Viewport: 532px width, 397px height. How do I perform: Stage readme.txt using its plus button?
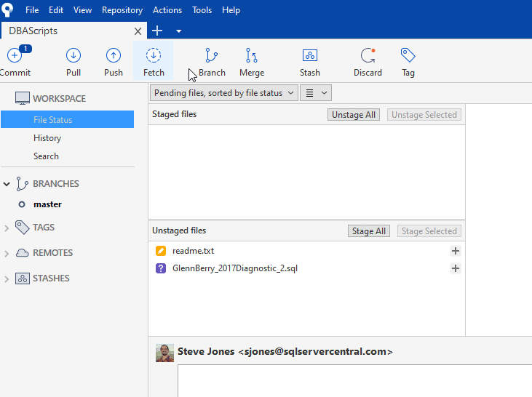(x=456, y=251)
